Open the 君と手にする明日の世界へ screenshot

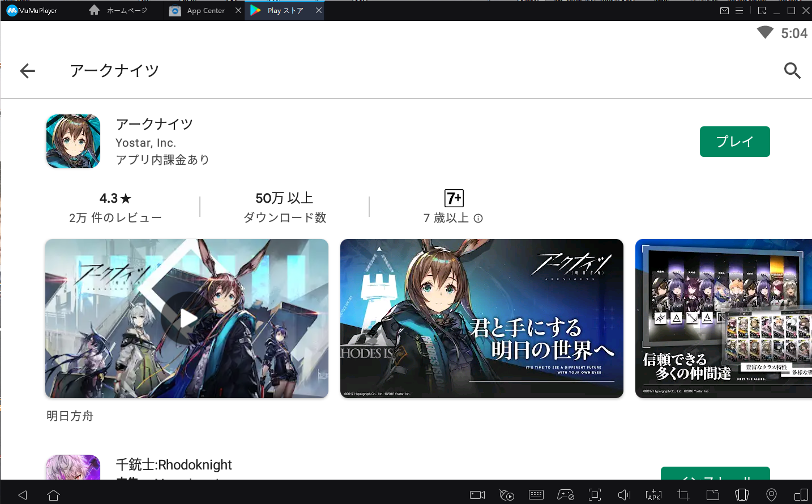(482, 318)
